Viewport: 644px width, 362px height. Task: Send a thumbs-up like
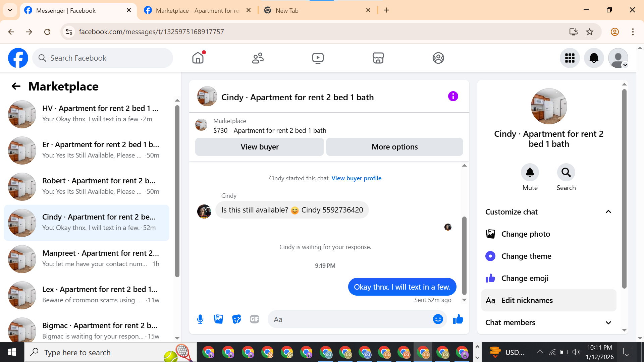458,319
